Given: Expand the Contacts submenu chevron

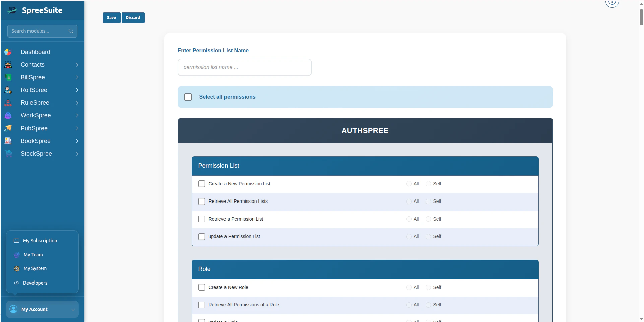Looking at the screenshot, I should coord(77,65).
